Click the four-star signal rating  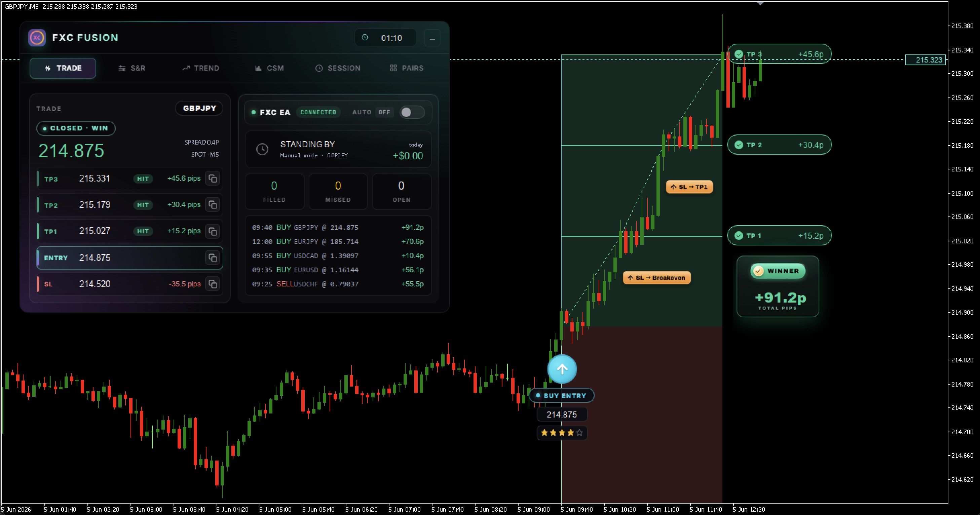pyautogui.click(x=562, y=432)
